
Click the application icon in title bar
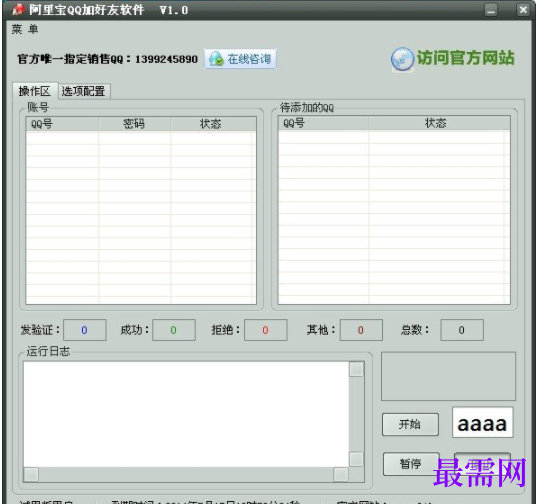point(18,9)
